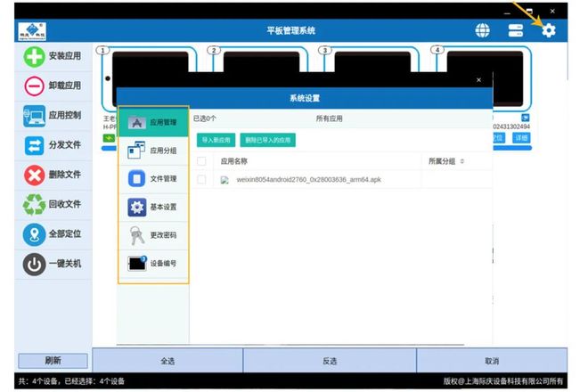Click the company logo in header
This screenshot has height=392, width=588.
click(x=32, y=31)
